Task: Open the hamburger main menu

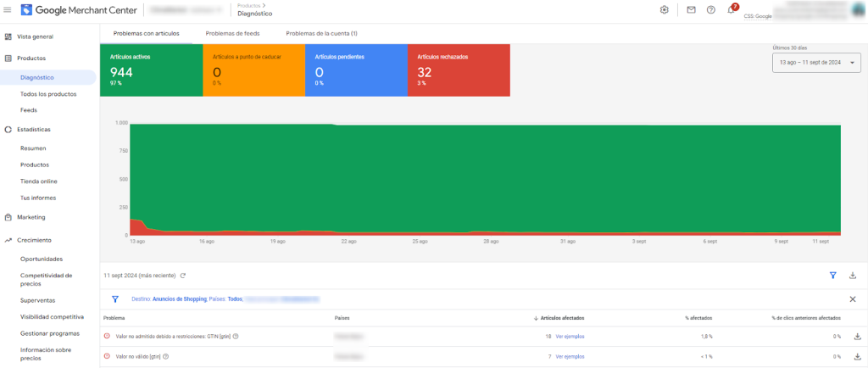Action: tap(8, 10)
